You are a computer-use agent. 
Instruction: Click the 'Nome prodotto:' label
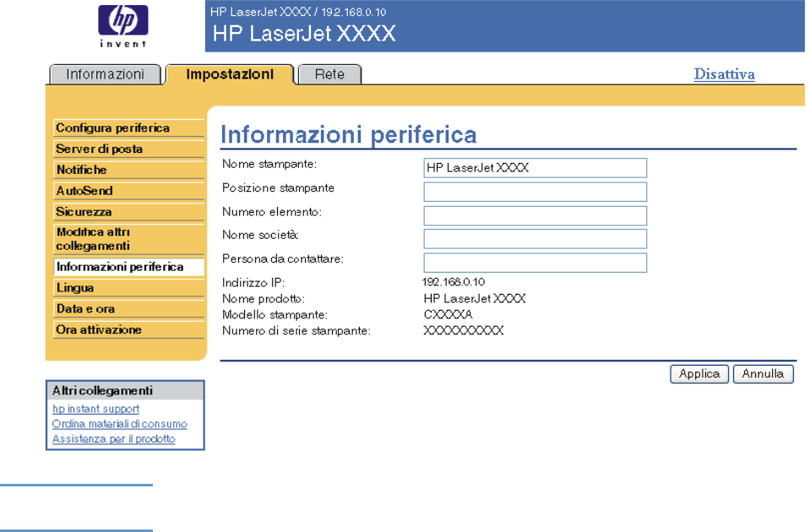pyautogui.click(x=263, y=299)
